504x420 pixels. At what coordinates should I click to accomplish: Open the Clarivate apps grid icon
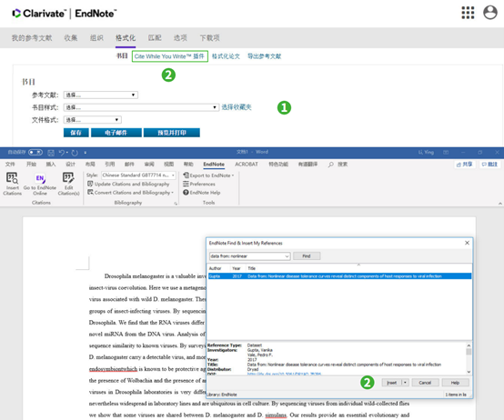pyautogui.click(x=468, y=13)
